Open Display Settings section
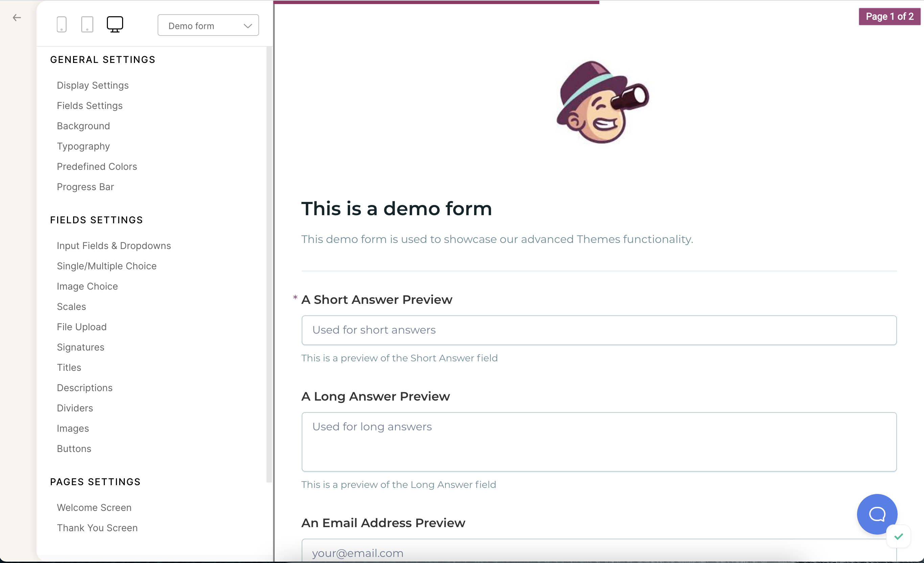This screenshot has width=924, height=563. [x=93, y=85]
